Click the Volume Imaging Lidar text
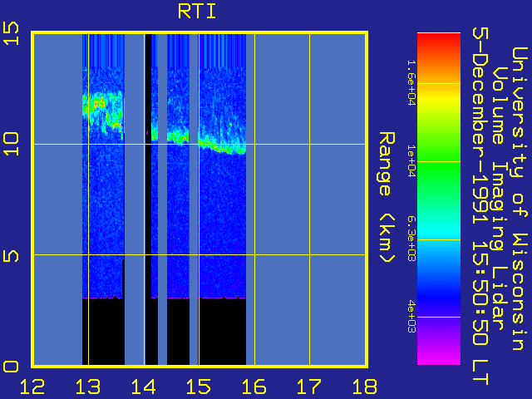The image size is (532, 399). point(498,199)
